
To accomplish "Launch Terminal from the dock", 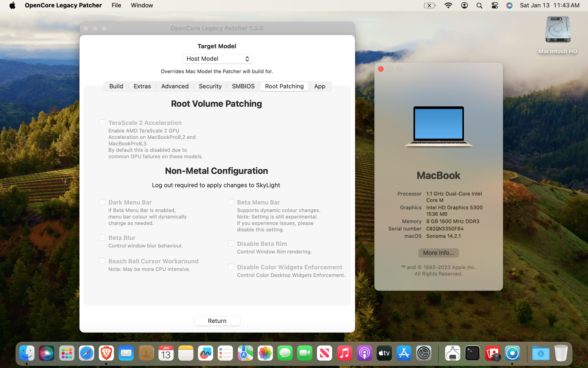I will coord(472,353).
